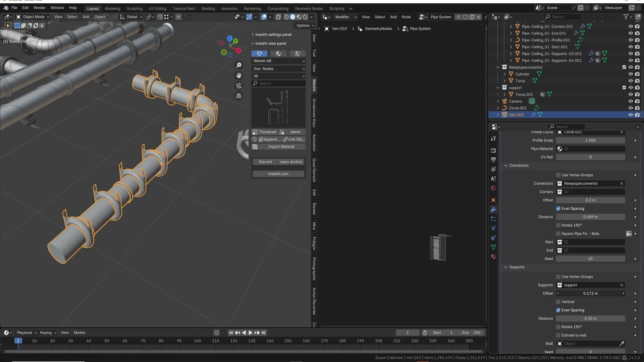The height and width of the screenshot is (362, 644).
Task: Click the viewport zoom magnifier icon
Action: (x=239, y=65)
